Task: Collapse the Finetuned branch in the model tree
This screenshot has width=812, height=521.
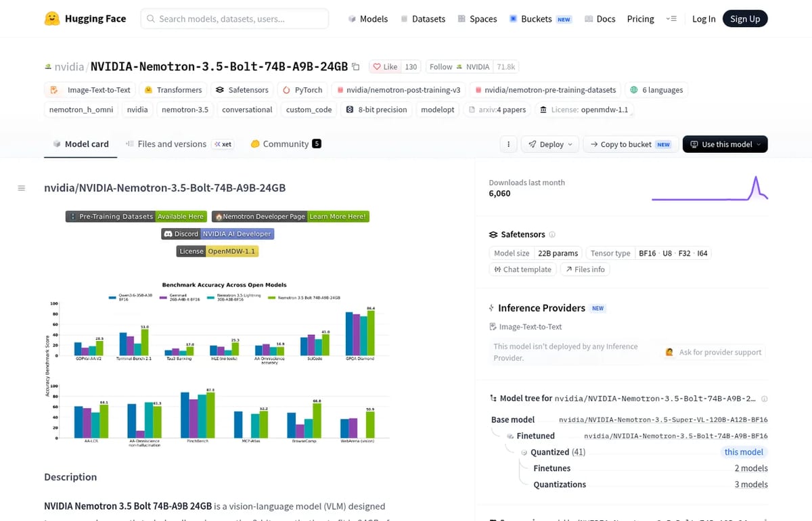Action: pos(510,436)
